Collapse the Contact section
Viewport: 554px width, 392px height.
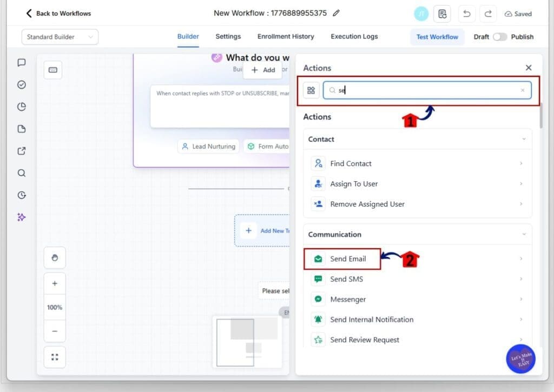pyautogui.click(x=523, y=139)
